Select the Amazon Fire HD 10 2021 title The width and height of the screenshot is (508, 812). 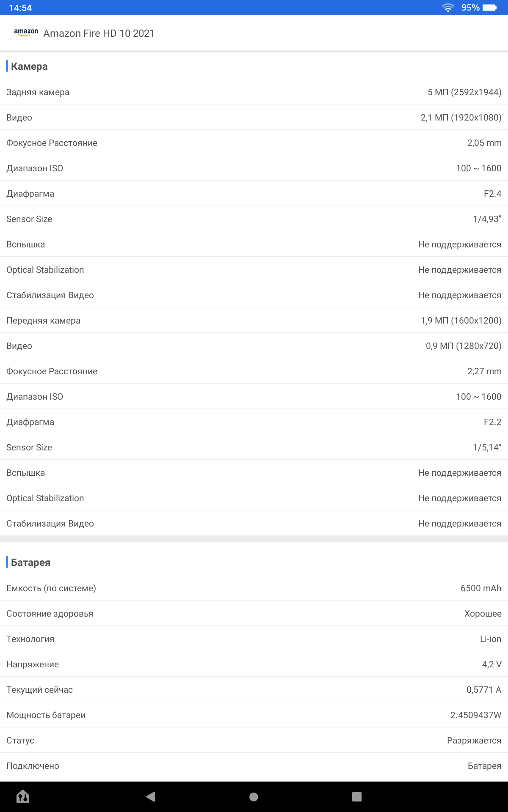[99, 33]
